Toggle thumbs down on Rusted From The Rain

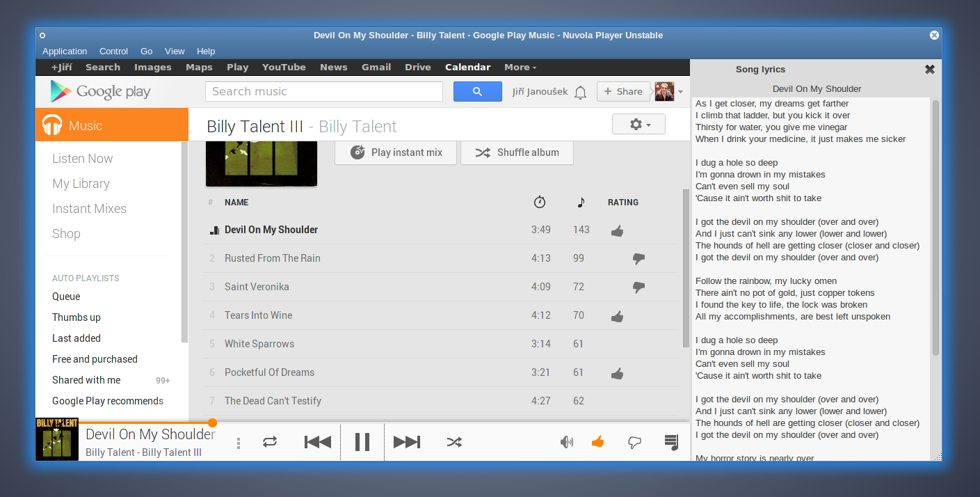click(x=638, y=259)
